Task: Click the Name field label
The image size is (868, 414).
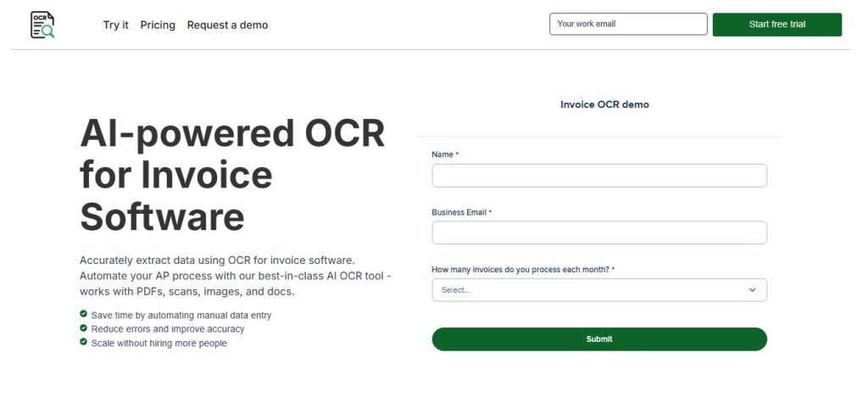Action: [443, 154]
